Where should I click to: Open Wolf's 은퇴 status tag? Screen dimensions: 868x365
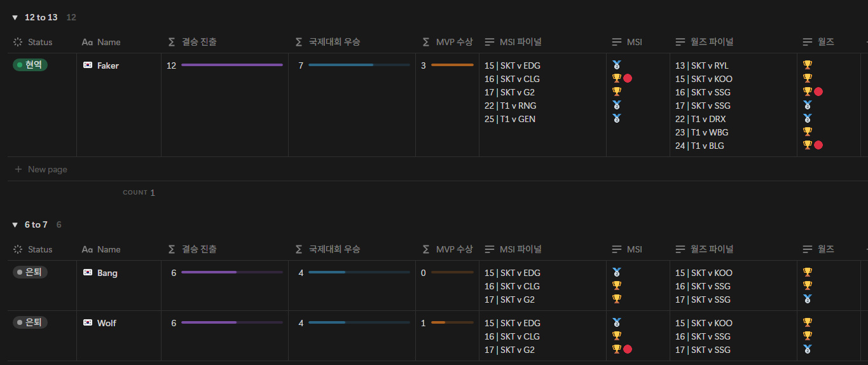click(30, 322)
